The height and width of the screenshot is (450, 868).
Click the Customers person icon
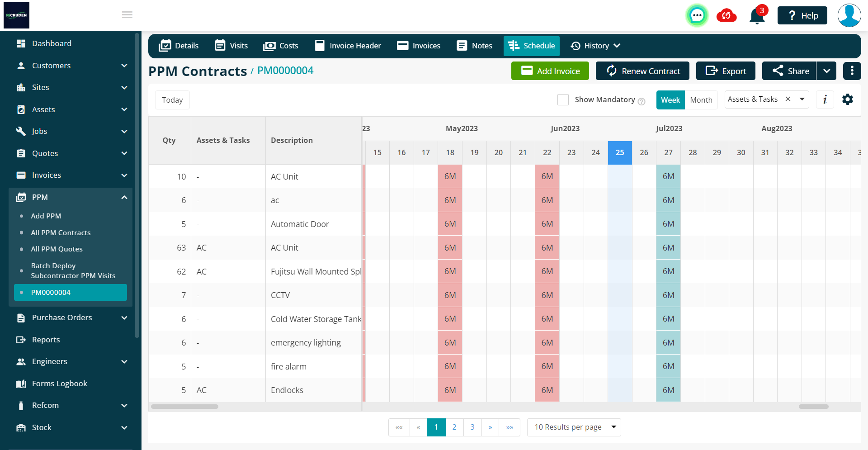(21, 66)
